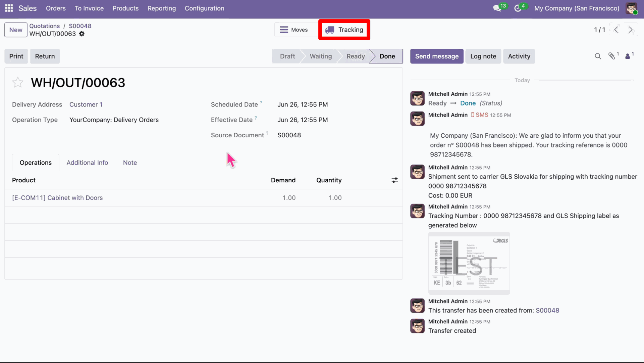Select the Done status stage

click(387, 56)
